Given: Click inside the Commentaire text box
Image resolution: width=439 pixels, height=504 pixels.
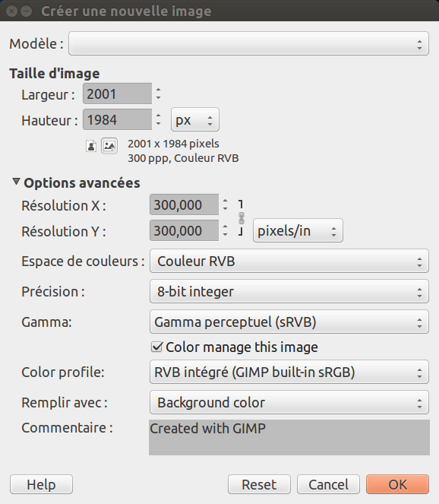Looking at the screenshot, I should point(289,437).
